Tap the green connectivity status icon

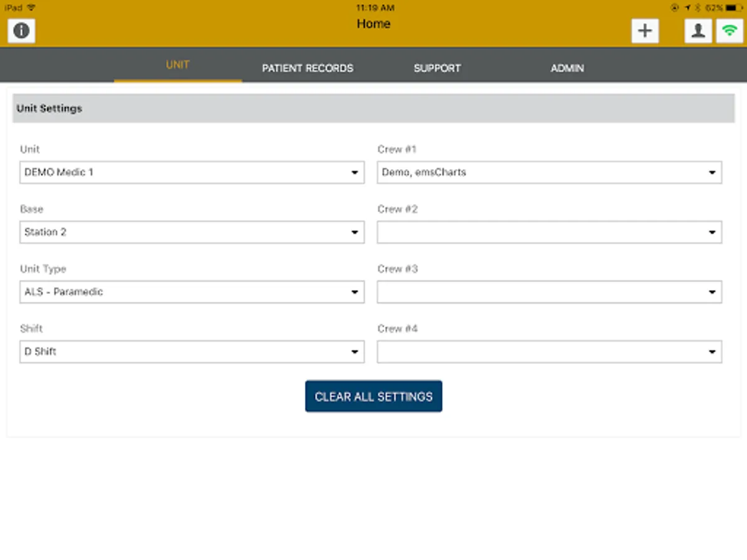pyautogui.click(x=730, y=30)
